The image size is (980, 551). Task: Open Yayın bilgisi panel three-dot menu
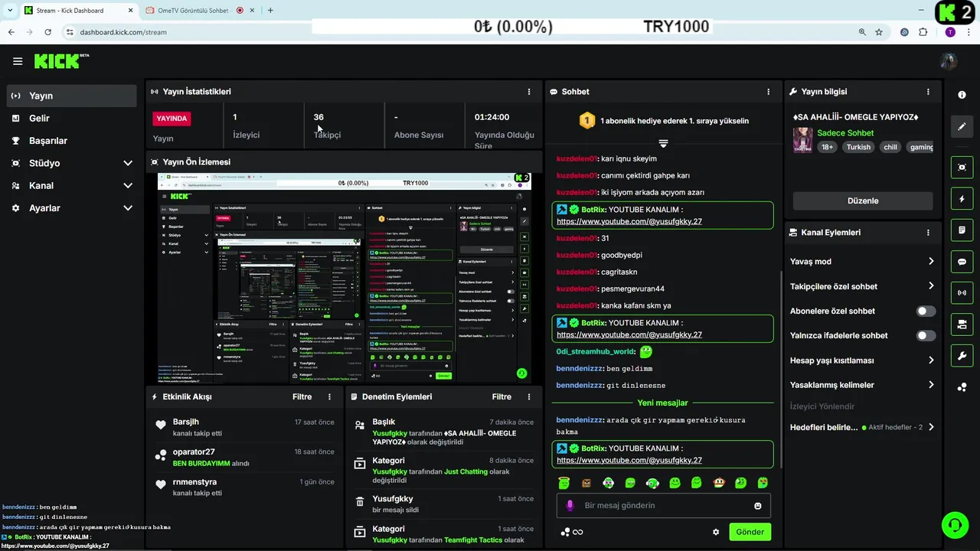929,92
